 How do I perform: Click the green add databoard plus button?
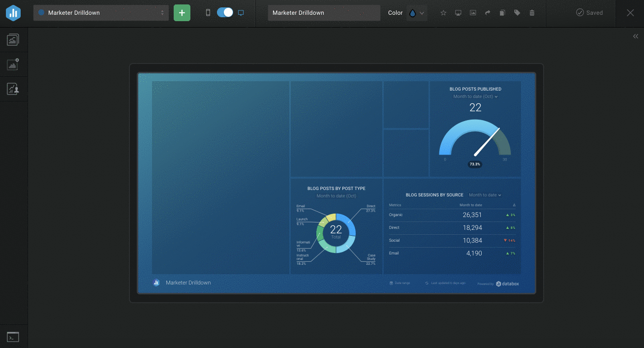tap(182, 13)
